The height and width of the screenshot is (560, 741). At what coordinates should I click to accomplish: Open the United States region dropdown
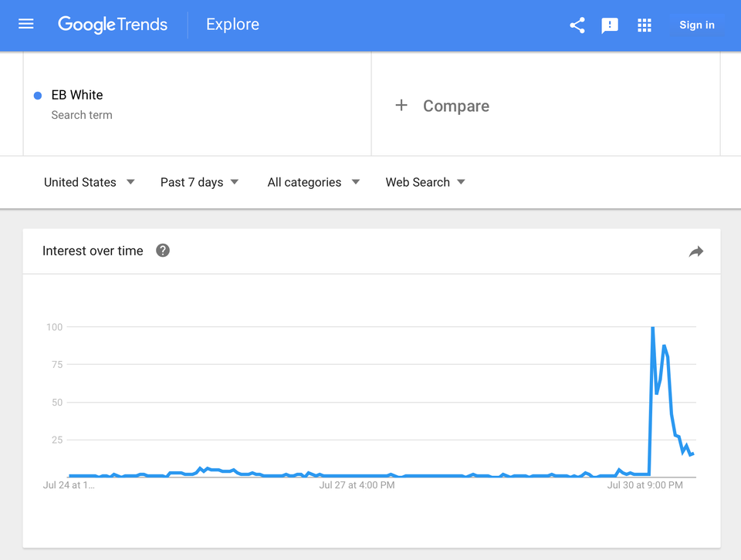click(x=89, y=182)
